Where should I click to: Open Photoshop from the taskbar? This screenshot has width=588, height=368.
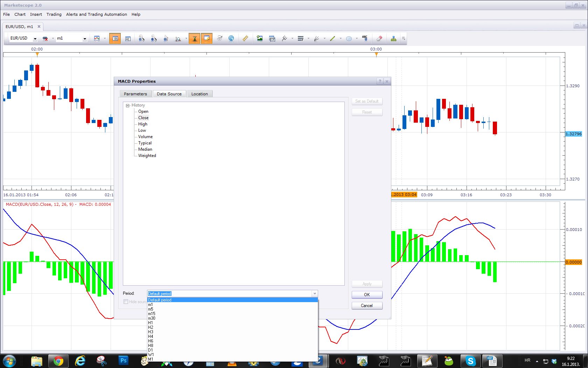[x=123, y=361]
